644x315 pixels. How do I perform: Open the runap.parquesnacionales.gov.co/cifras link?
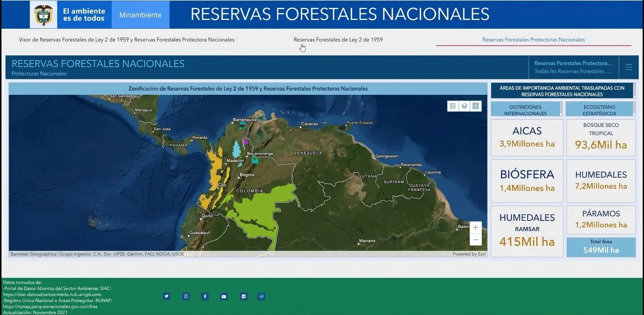pos(49,307)
